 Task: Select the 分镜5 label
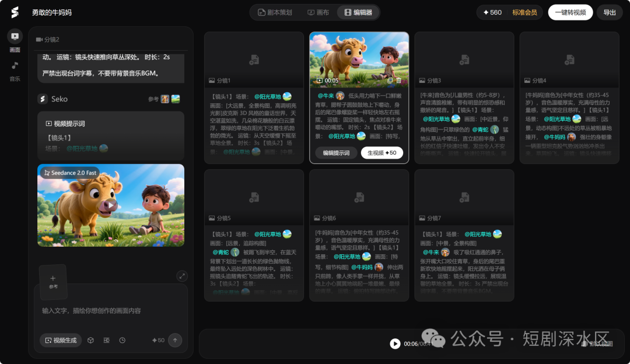point(223,218)
